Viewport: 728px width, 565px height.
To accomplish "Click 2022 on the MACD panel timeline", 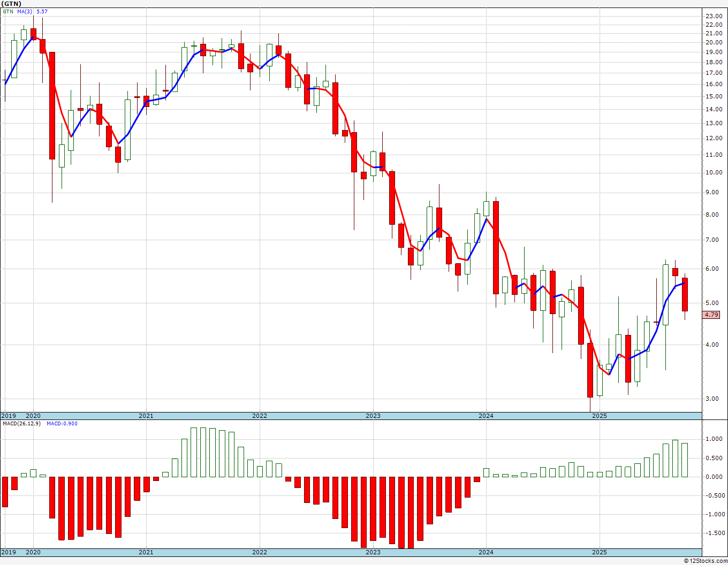I will 260,553.
